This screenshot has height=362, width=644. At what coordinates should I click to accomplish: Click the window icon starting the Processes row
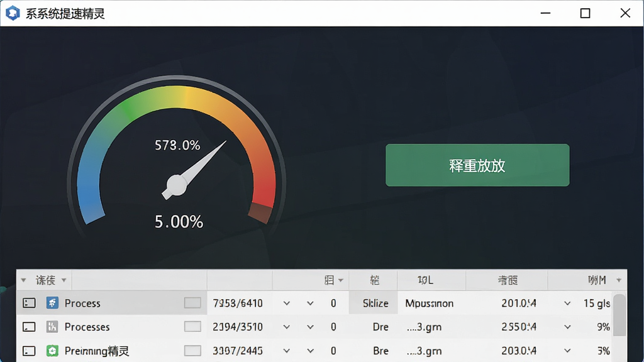point(29,327)
